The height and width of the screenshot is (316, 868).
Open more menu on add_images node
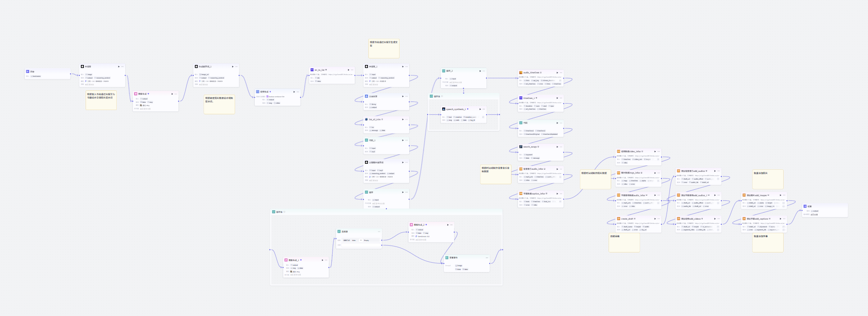(x=784, y=195)
